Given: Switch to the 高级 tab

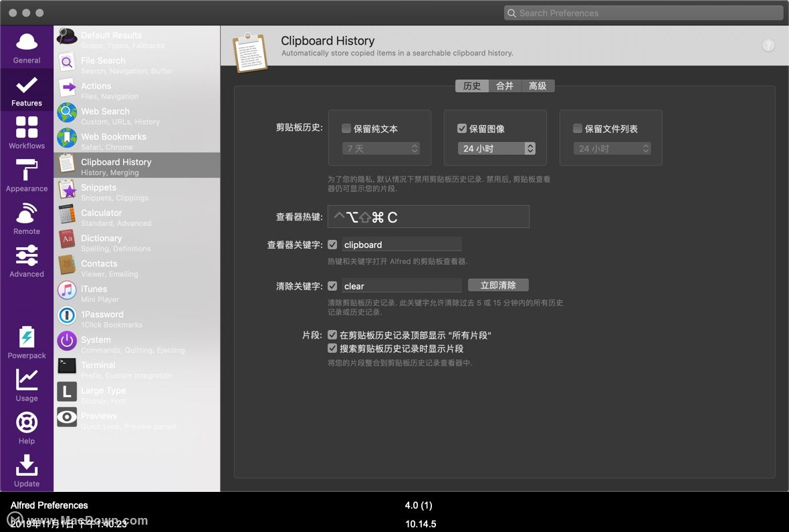Looking at the screenshot, I should point(538,86).
